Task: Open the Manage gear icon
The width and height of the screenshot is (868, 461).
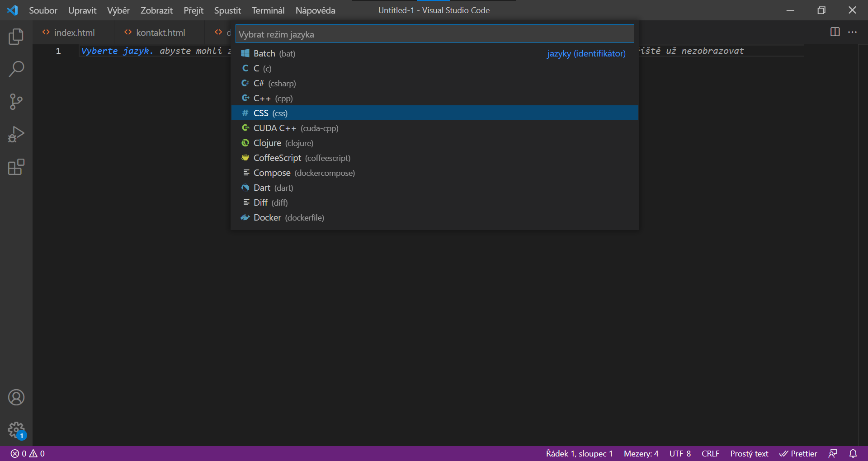Action: click(x=16, y=429)
